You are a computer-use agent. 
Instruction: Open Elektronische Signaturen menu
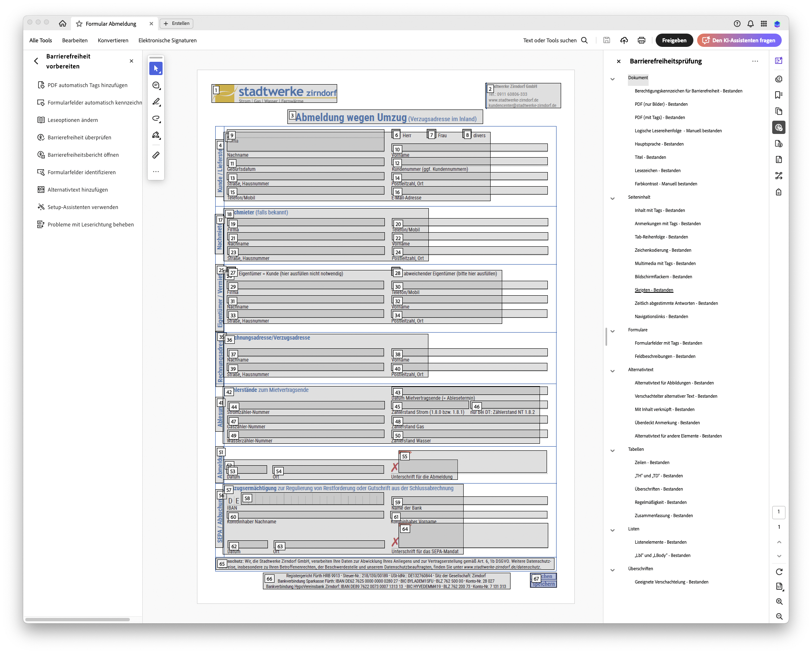[x=167, y=40]
